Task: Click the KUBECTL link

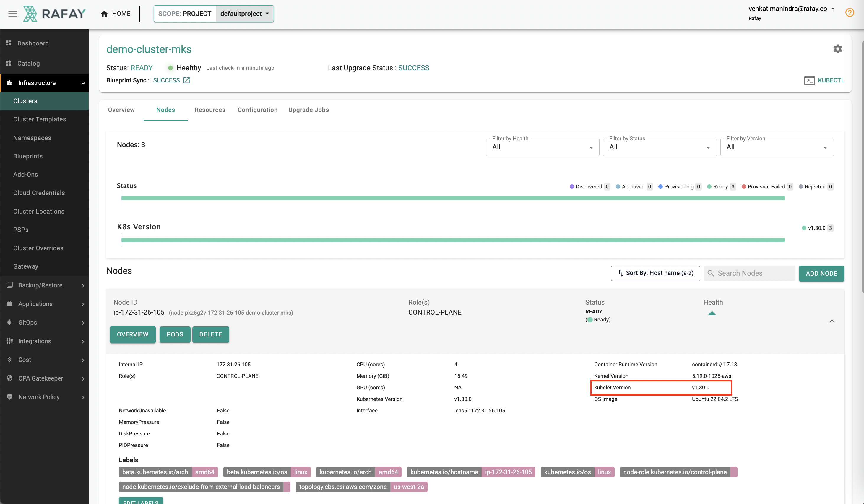Action: pyautogui.click(x=831, y=80)
